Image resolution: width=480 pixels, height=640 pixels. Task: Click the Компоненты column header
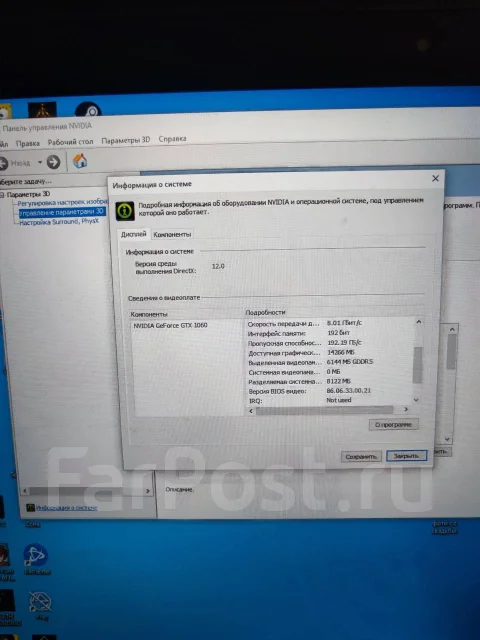tap(149, 314)
